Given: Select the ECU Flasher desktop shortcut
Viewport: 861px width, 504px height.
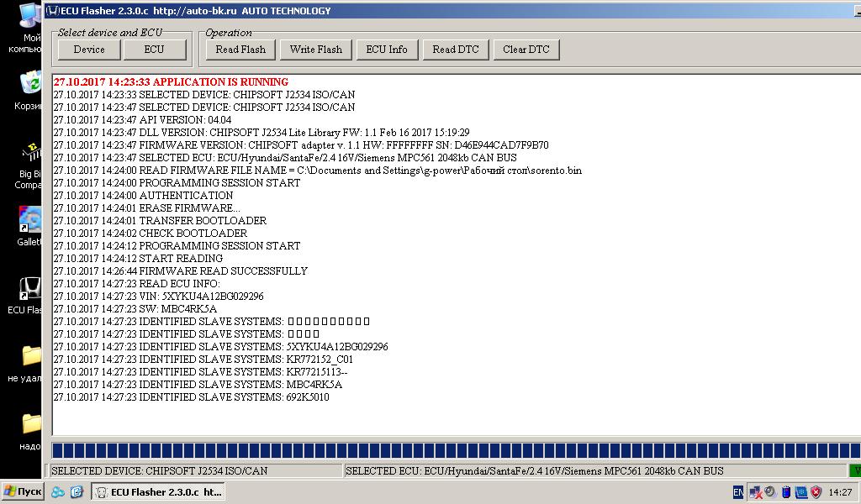Looking at the screenshot, I should click(28, 295).
